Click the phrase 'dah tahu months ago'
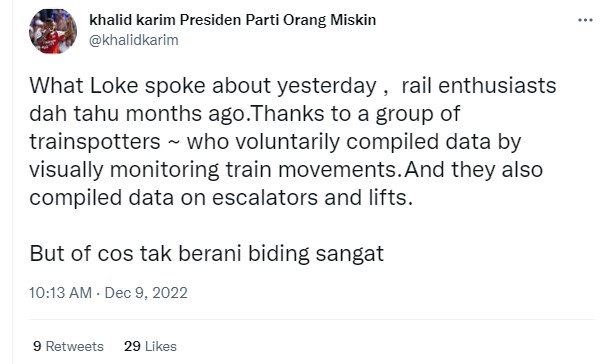This screenshot has width=604, height=364. pos(139,114)
